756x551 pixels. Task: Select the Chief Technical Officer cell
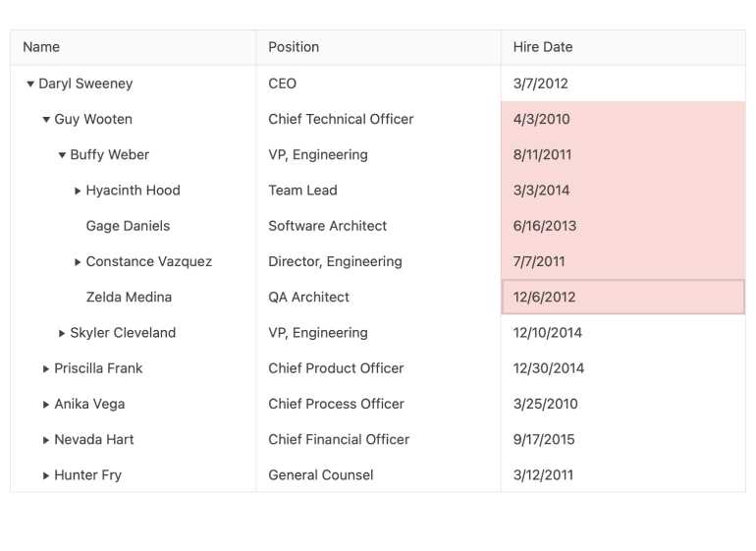point(341,119)
